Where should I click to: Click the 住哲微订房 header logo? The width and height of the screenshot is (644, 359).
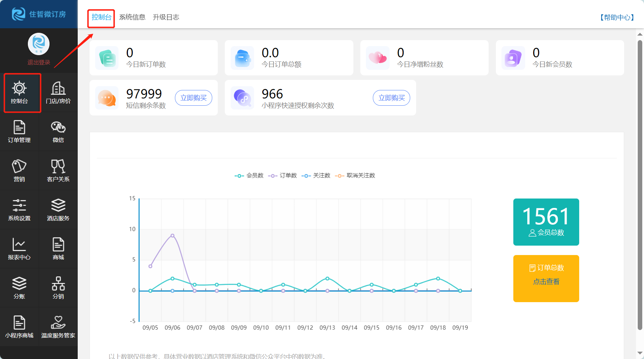pos(39,14)
